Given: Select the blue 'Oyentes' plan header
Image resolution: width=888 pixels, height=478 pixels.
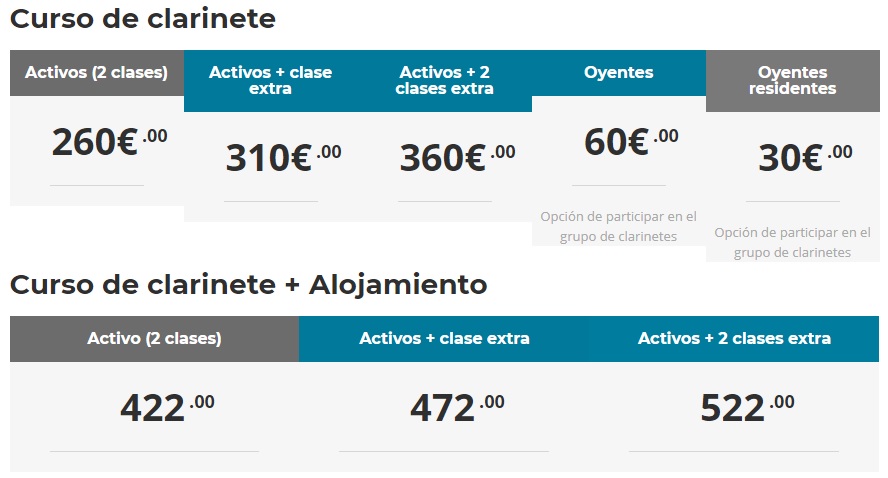Looking at the screenshot, I should 619,73.
